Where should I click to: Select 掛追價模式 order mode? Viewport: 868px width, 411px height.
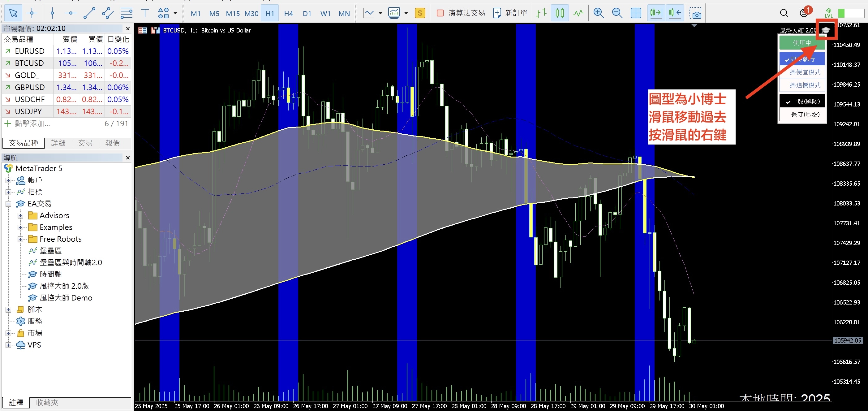802,85
